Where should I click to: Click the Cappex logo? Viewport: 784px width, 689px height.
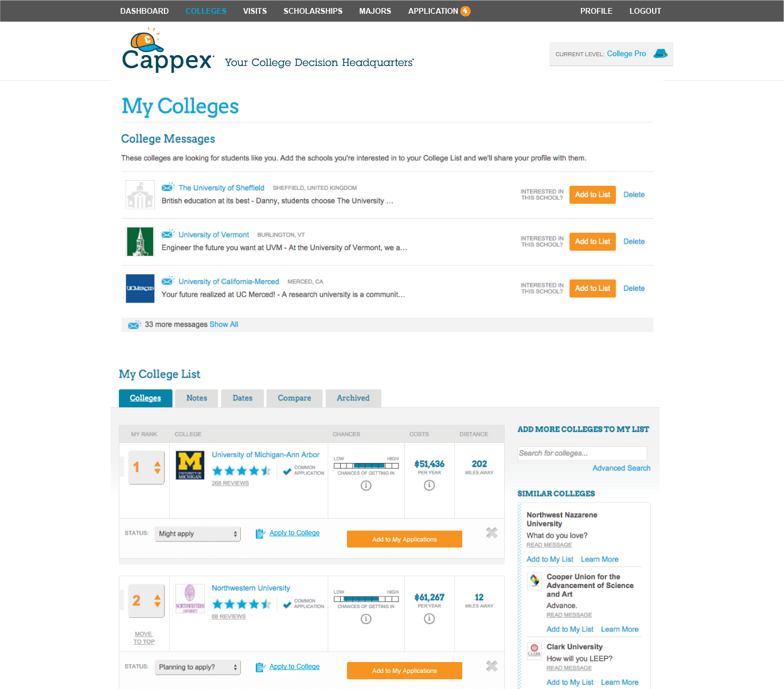[168, 50]
